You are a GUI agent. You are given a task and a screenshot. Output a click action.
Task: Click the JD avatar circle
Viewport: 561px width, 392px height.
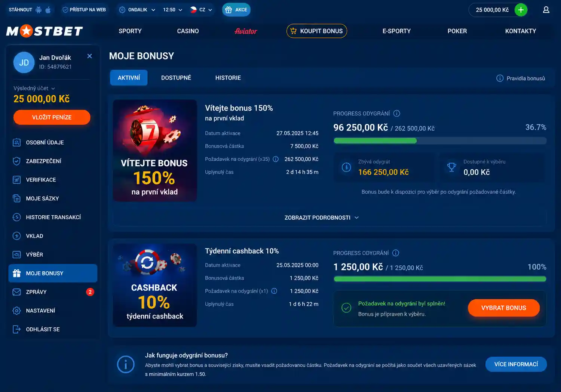[x=24, y=62]
